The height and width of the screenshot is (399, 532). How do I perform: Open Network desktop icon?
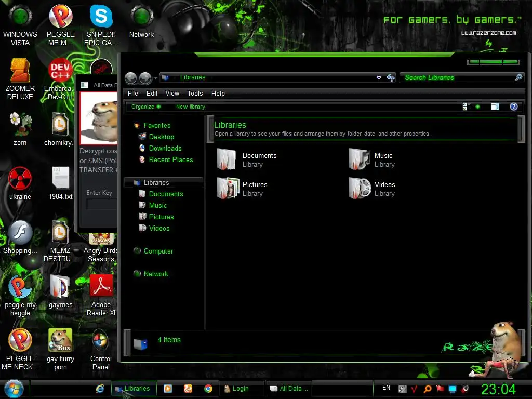[141, 21]
